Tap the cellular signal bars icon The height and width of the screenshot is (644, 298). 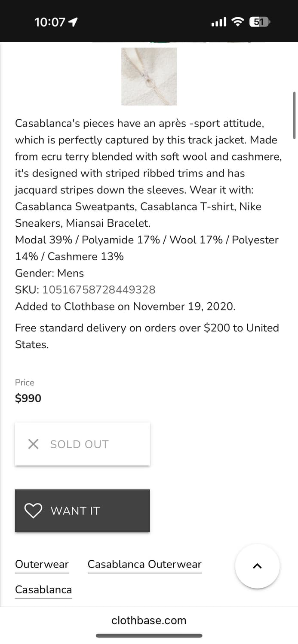[218, 22]
